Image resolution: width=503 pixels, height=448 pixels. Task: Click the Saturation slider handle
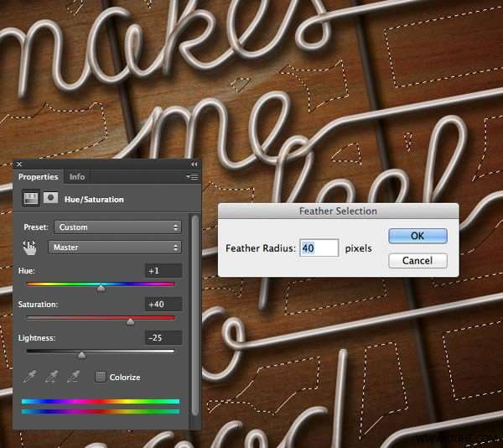click(x=130, y=321)
